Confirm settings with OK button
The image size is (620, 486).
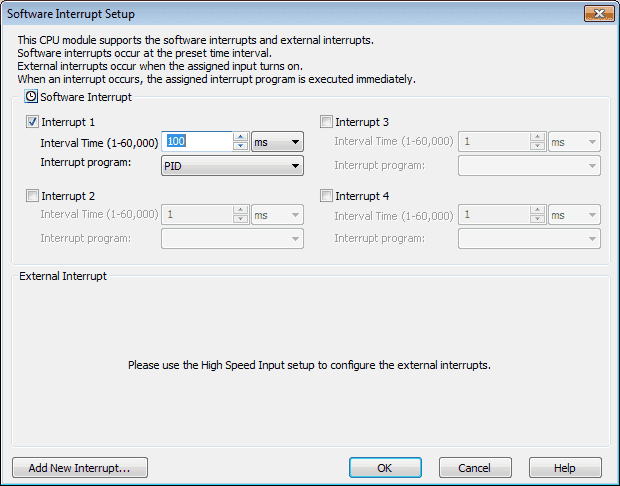tap(385, 468)
